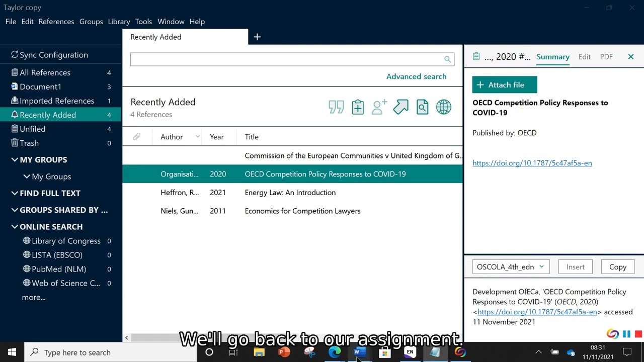Viewport: 644px width, 362px height.
Task: Click the share group person-plus icon
Action: pos(379,107)
